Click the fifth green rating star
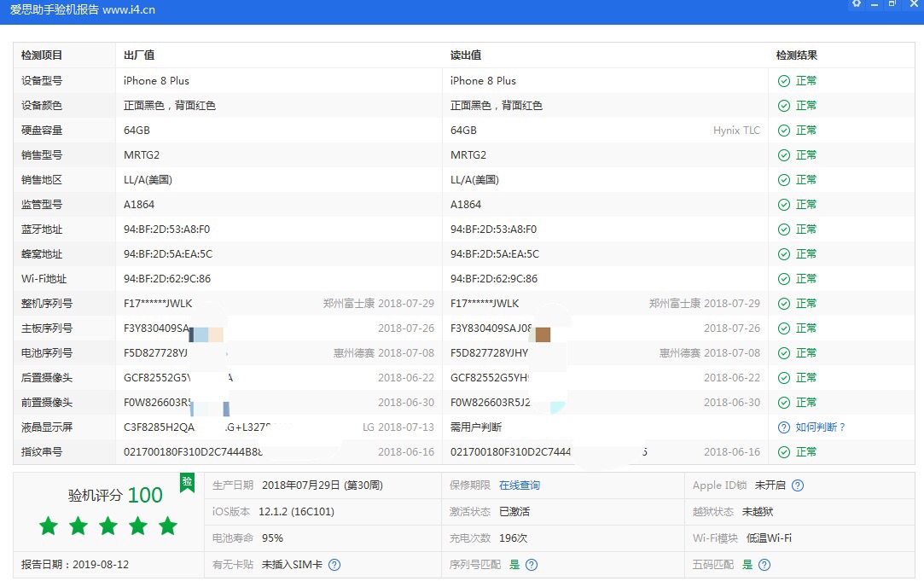The width and height of the screenshot is (924, 587). click(x=168, y=527)
